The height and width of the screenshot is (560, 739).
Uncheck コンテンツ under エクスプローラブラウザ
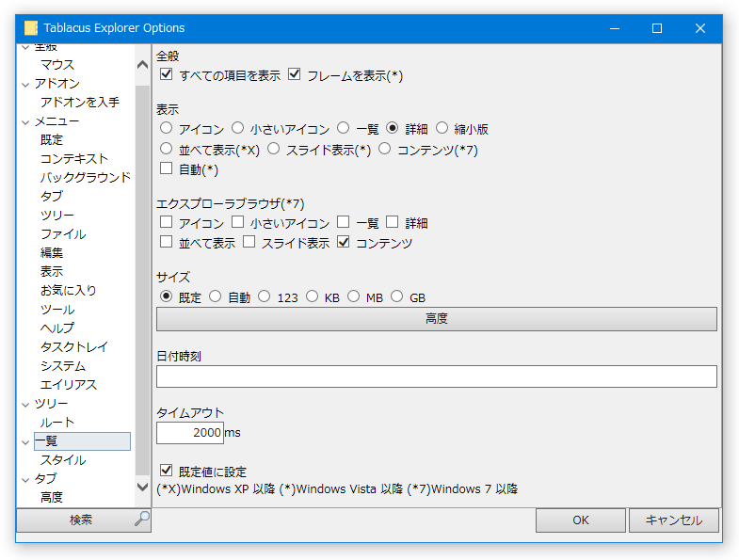click(343, 242)
